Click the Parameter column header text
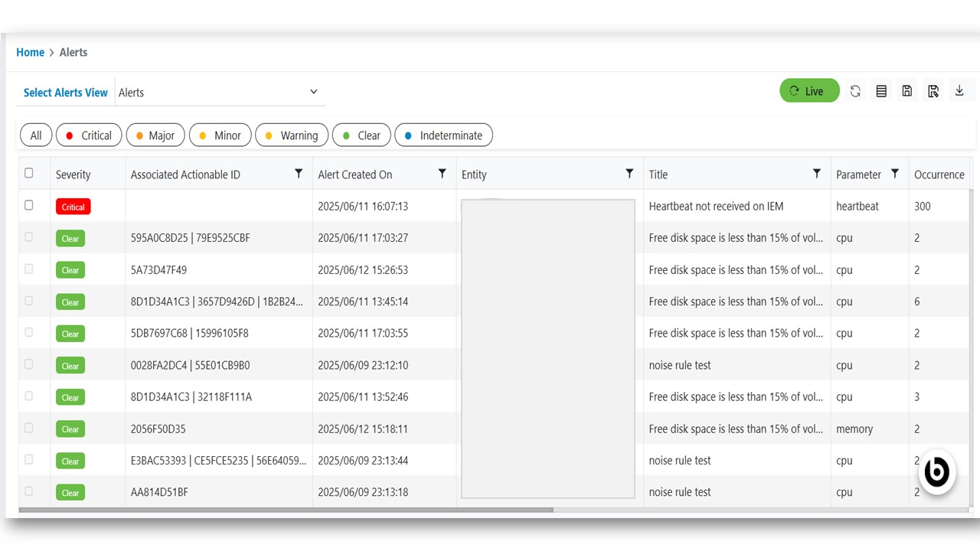This screenshot has width=980, height=551. (859, 174)
